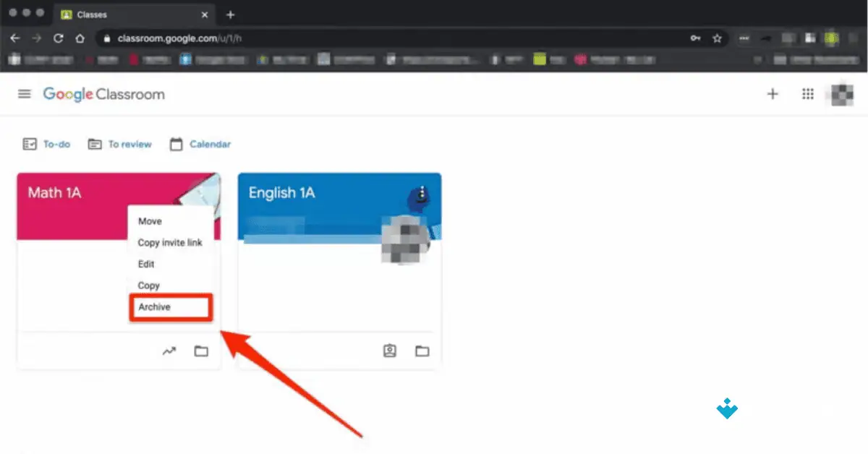
Task: Click the Google Classroom logo
Action: [x=103, y=94]
